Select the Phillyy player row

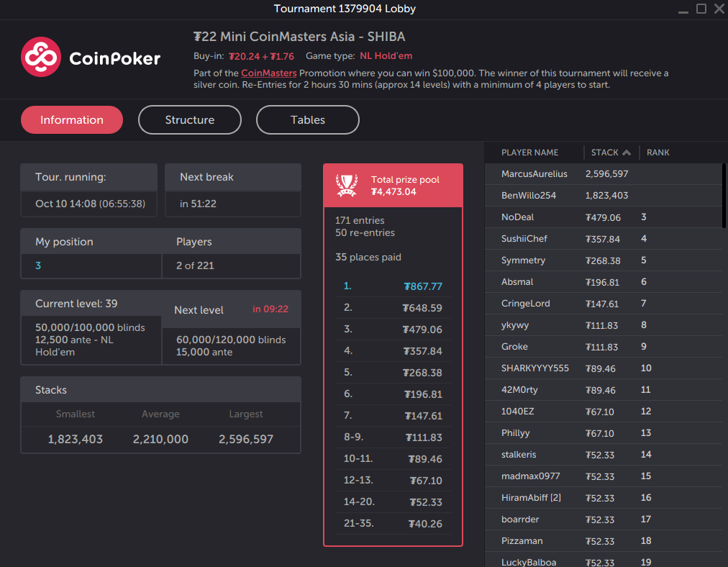click(603, 432)
